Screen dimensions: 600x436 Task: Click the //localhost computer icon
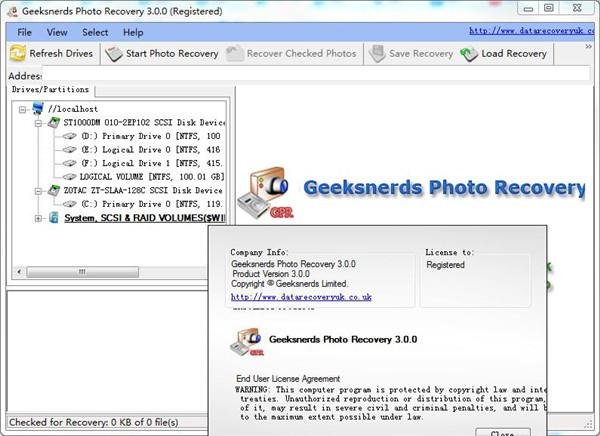click(38, 109)
